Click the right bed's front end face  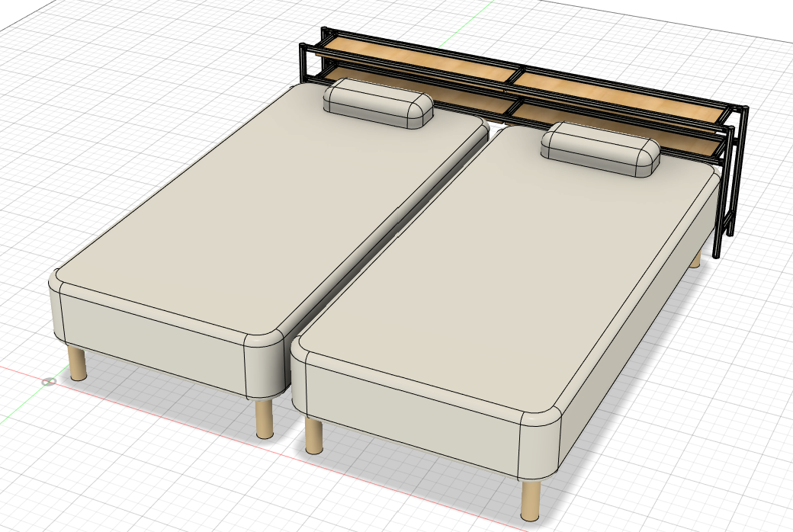tap(413, 415)
